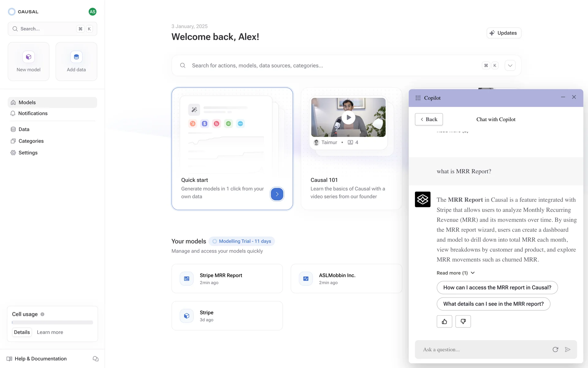Click the refresh icon in Copilot input
This screenshot has width=588, height=368.
click(555, 350)
